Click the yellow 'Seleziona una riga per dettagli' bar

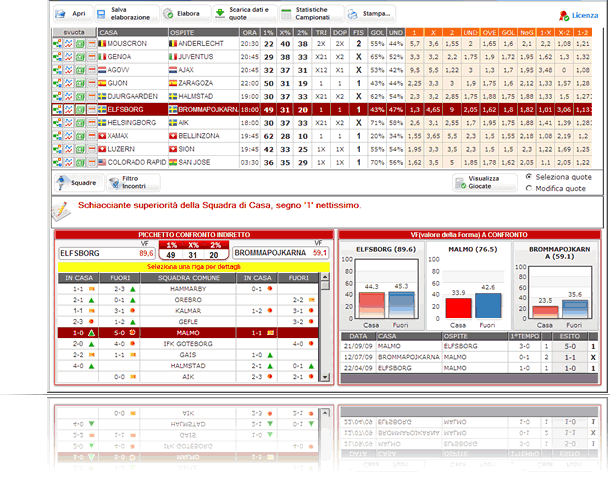[x=194, y=267]
